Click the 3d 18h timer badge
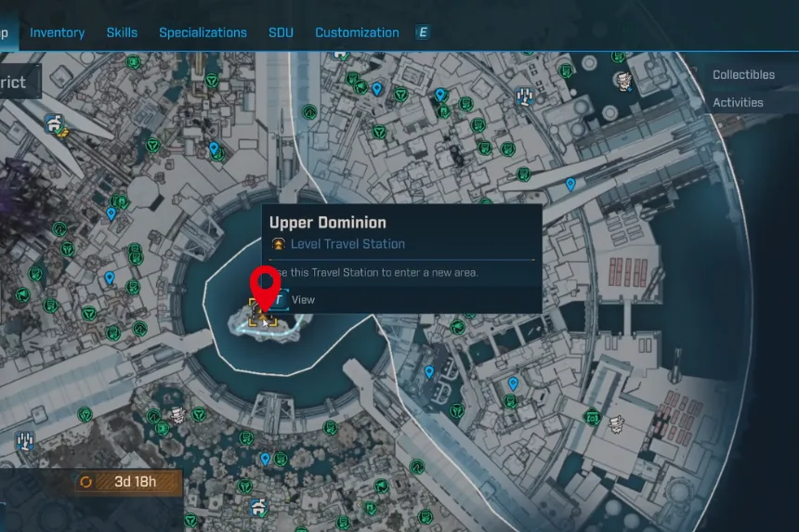The width and height of the screenshot is (799, 532). [x=129, y=482]
